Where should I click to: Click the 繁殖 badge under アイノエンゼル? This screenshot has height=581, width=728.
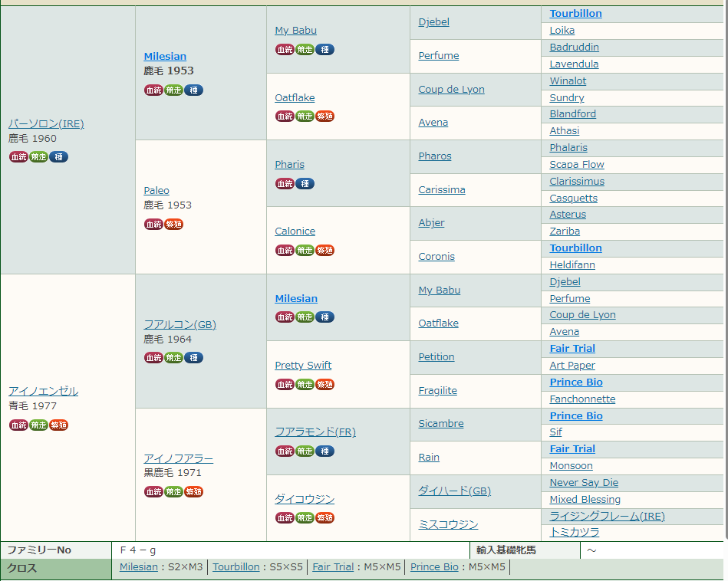pos(58,425)
